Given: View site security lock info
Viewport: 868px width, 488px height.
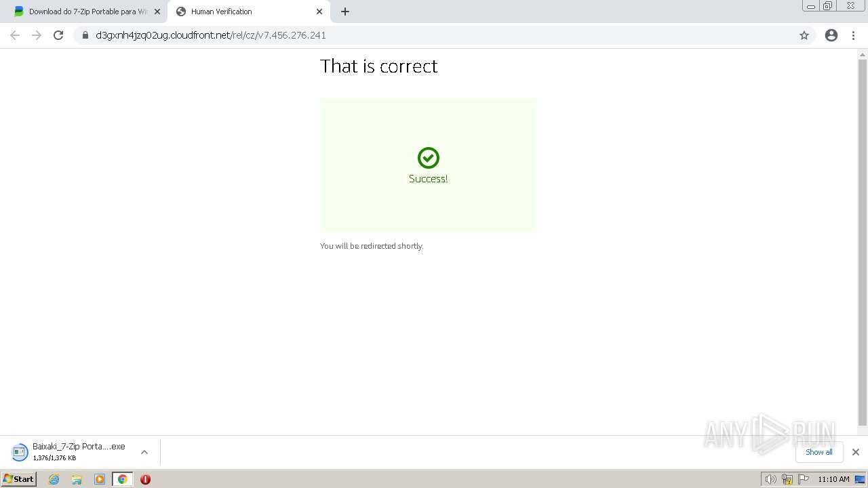Looking at the screenshot, I should click(x=85, y=35).
